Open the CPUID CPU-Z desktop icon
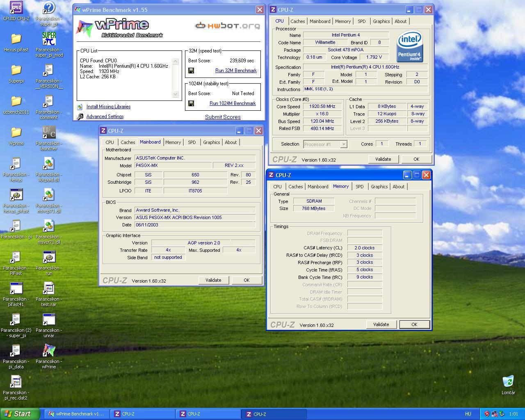 [x=16, y=11]
